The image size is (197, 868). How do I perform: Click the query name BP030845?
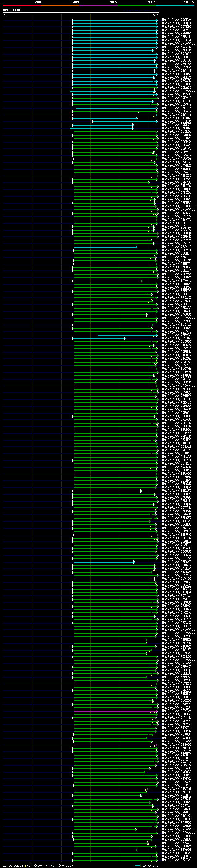pyautogui.click(x=11, y=10)
